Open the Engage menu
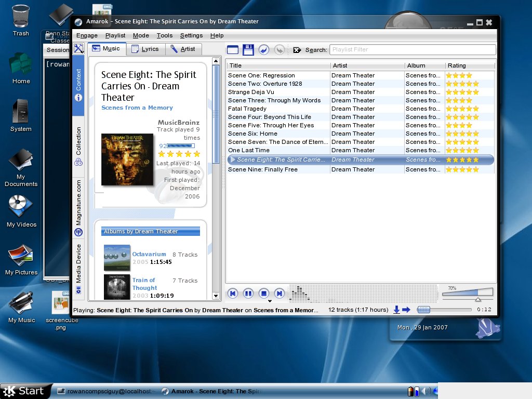The height and width of the screenshot is (399, 532). pyautogui.click(x=87, y=35)
